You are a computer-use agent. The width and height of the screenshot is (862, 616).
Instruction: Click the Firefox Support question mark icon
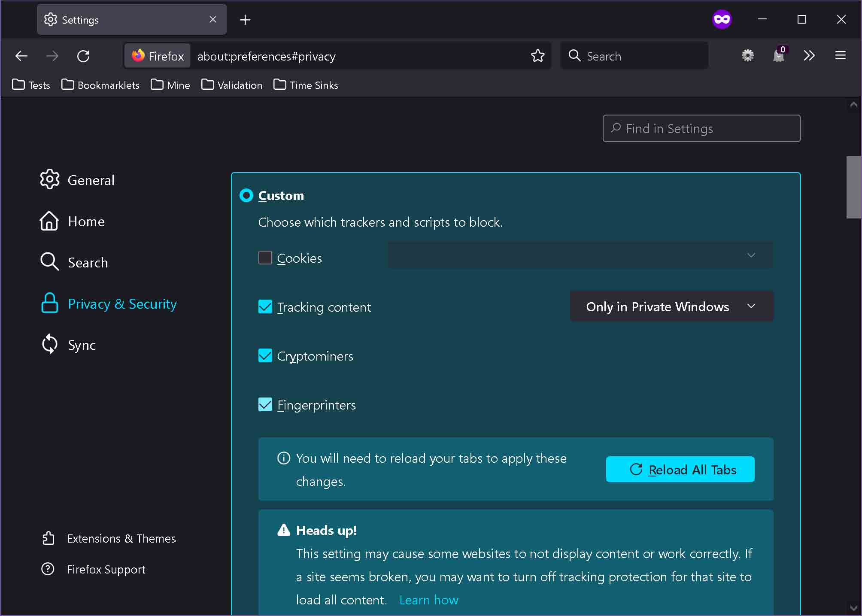pos(48,569)
